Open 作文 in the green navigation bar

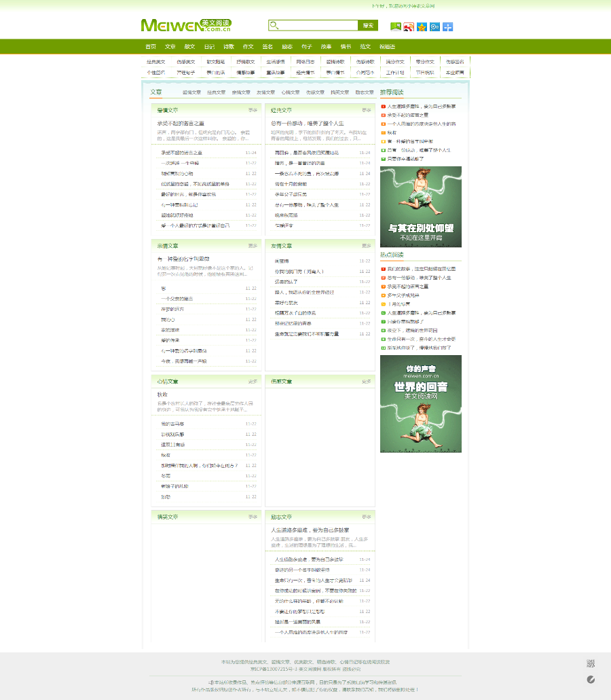coord(248,46)
